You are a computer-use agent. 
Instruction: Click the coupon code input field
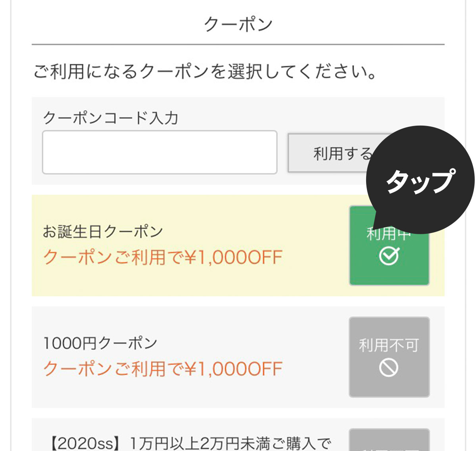(159, 152)
